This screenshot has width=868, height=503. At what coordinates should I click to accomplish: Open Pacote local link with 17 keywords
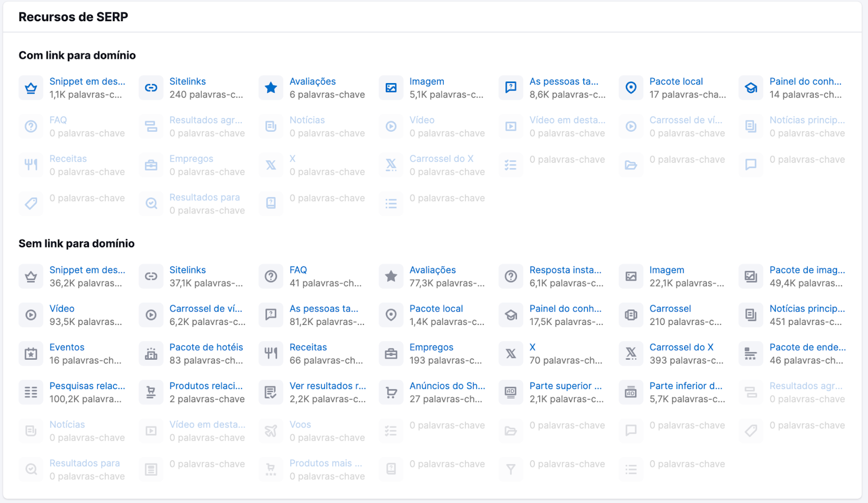[676, 81]
